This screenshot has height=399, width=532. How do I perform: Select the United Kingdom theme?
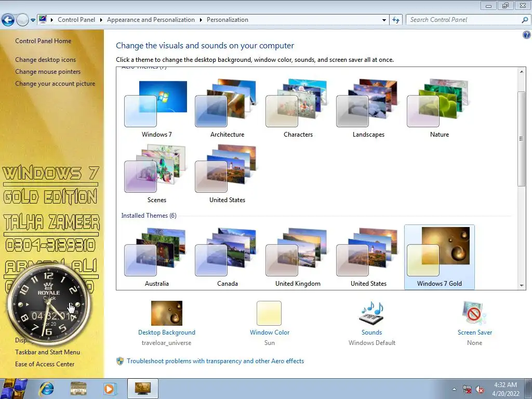pyautogui.click(x=298, y=257)
